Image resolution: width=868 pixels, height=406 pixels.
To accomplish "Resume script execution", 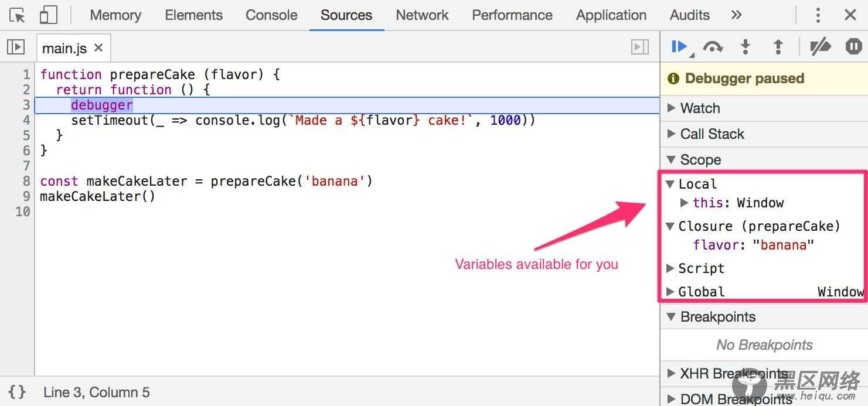I will tap(680, 47).
